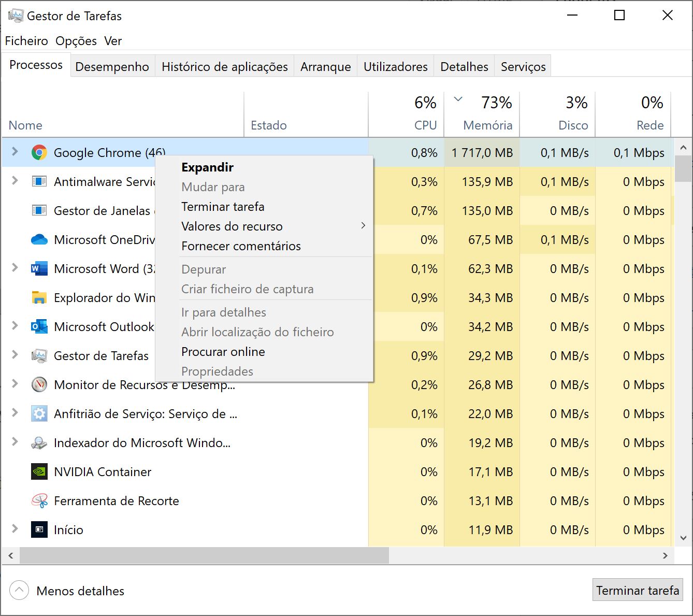Click the Explorador do Windows folder icon
693x616 pixels.
pyautogui.click(x=39, y=298)
